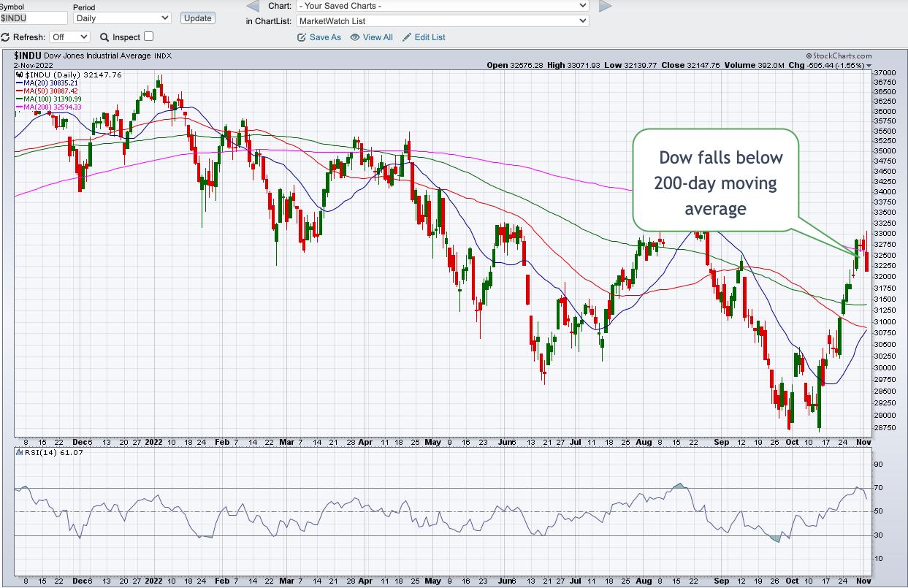The width and height of the screenshot is (908, 588).
Task: Click the Symbol input field containing $INDU
Action: click(x=33, y=18)
